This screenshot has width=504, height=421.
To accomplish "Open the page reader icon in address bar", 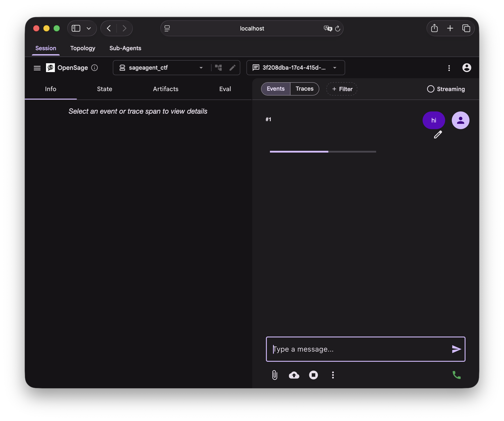I will click(x=167, y=29).
